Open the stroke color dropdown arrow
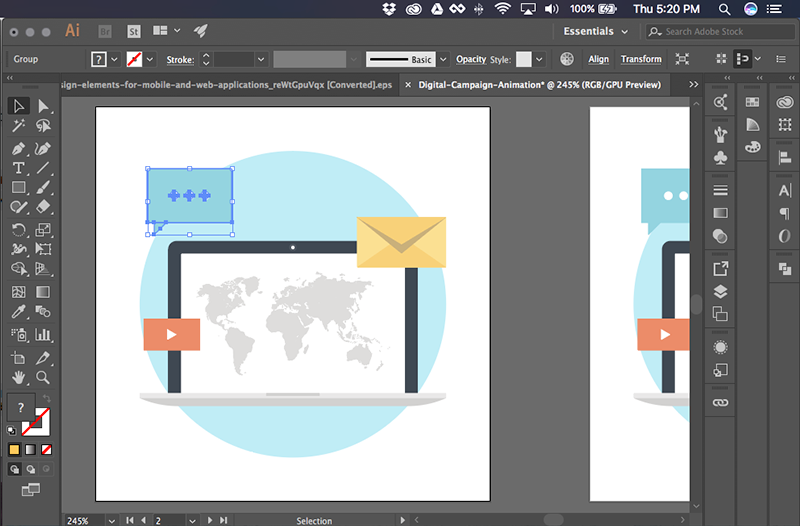Viewport: 800px width, 526px height. point(150,60)
